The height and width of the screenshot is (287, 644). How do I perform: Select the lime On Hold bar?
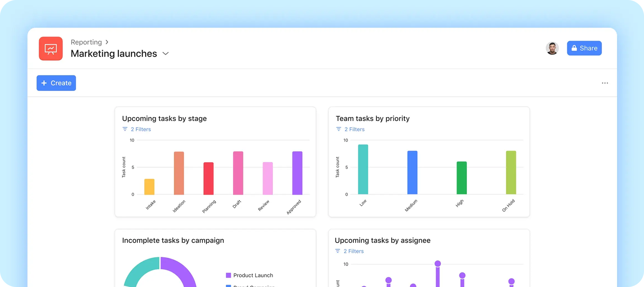point(511,173)
